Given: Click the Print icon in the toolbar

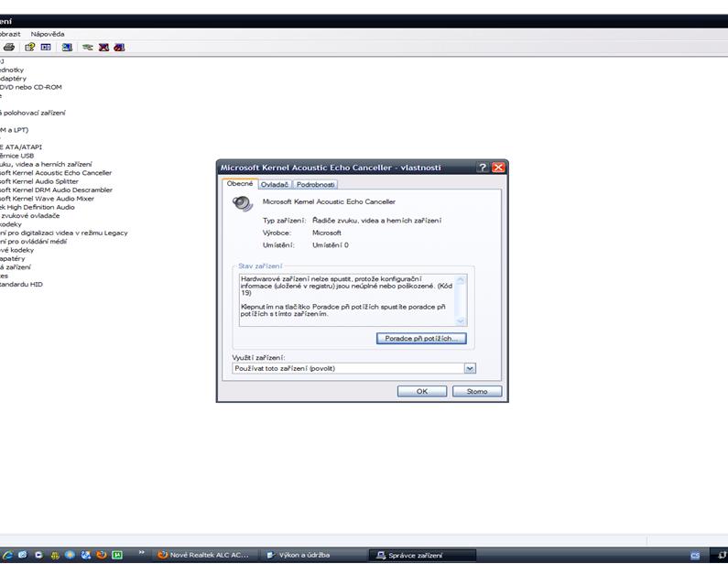Looking at the screenshot, I should click(x=9, y=47).
